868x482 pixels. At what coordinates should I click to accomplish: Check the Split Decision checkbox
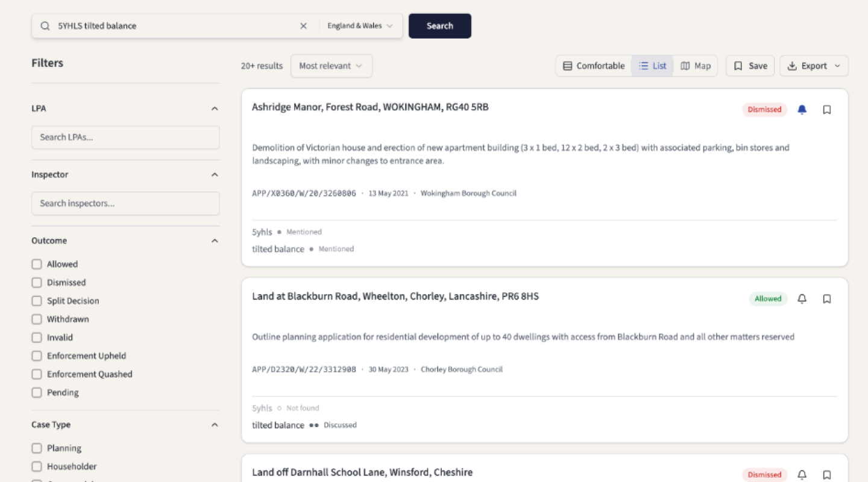click(x=37, y=301)
